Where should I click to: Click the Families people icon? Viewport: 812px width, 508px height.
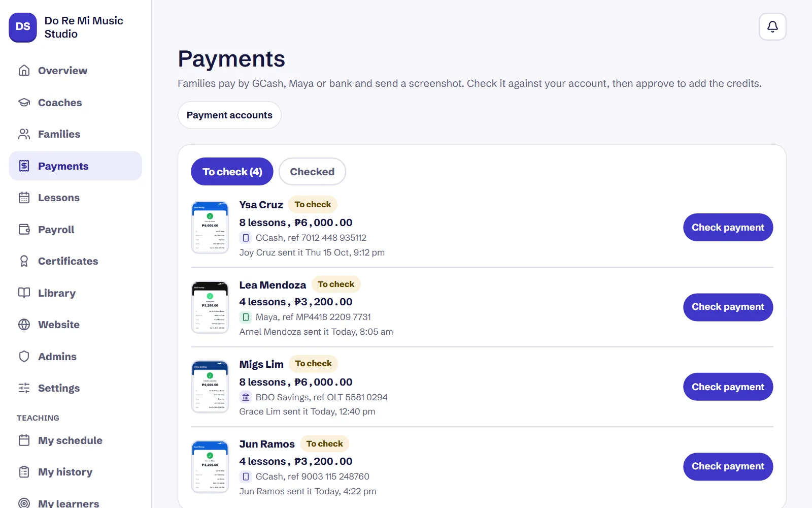coord(24,134)
